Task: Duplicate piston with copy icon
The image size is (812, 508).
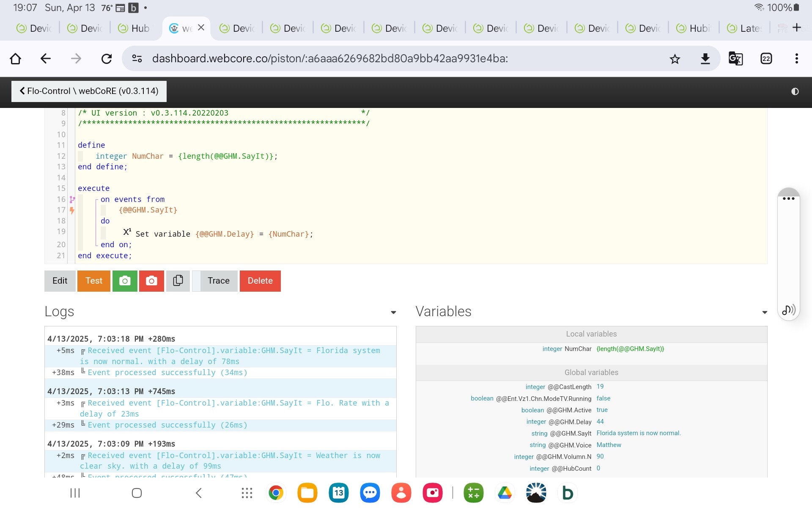Action: coord(178,281)
